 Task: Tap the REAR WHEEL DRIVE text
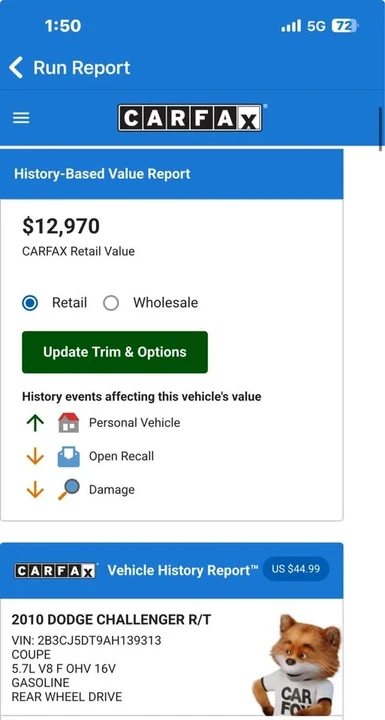point(67,697)
